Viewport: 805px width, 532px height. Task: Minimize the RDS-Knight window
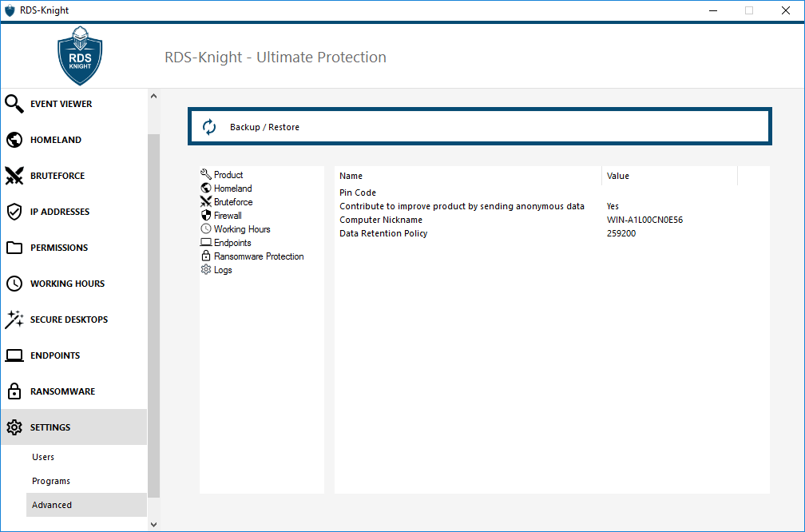(712, 10)
